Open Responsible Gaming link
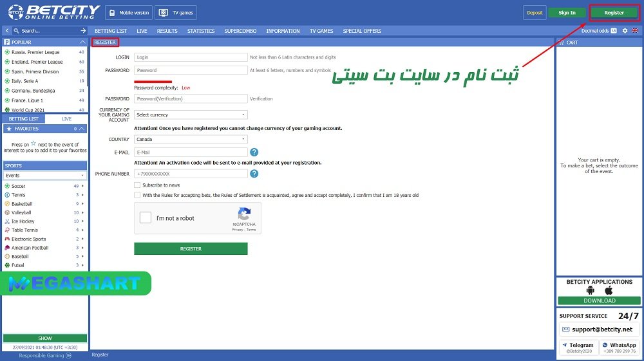 tap(45, 356)
